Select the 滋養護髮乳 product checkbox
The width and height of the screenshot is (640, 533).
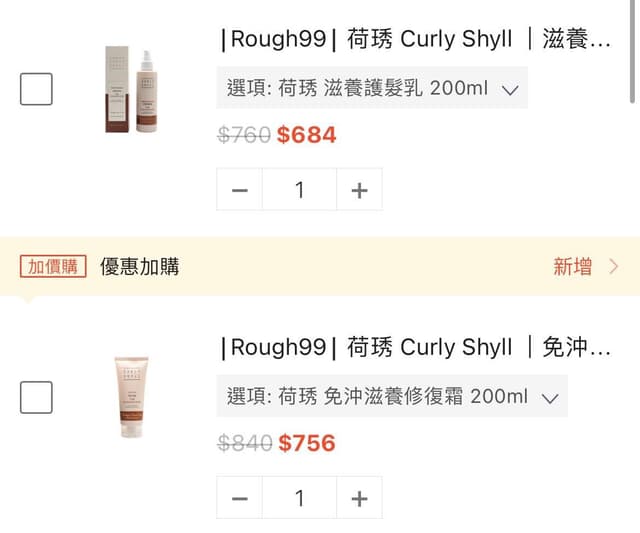coord(36,89)
